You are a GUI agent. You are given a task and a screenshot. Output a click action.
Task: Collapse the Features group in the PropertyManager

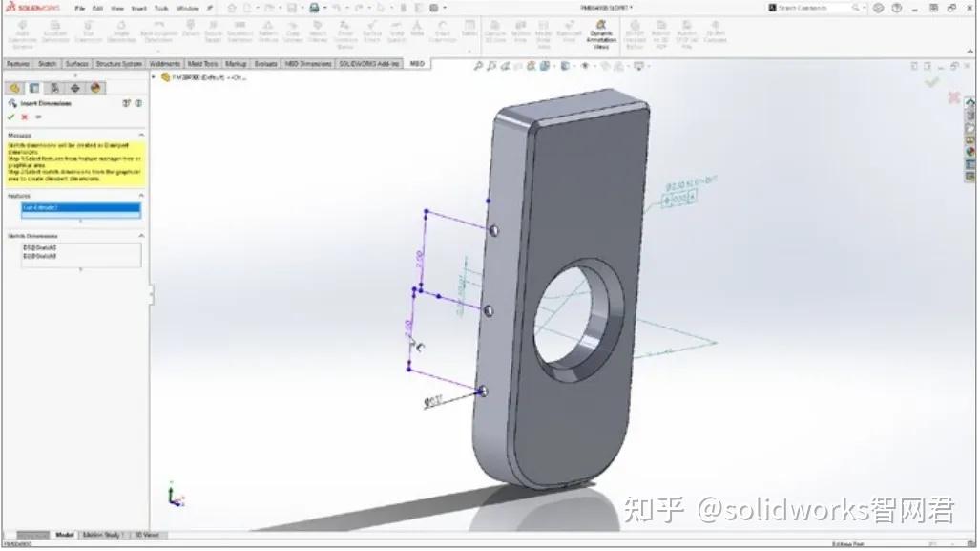click(x=142, y=194)
